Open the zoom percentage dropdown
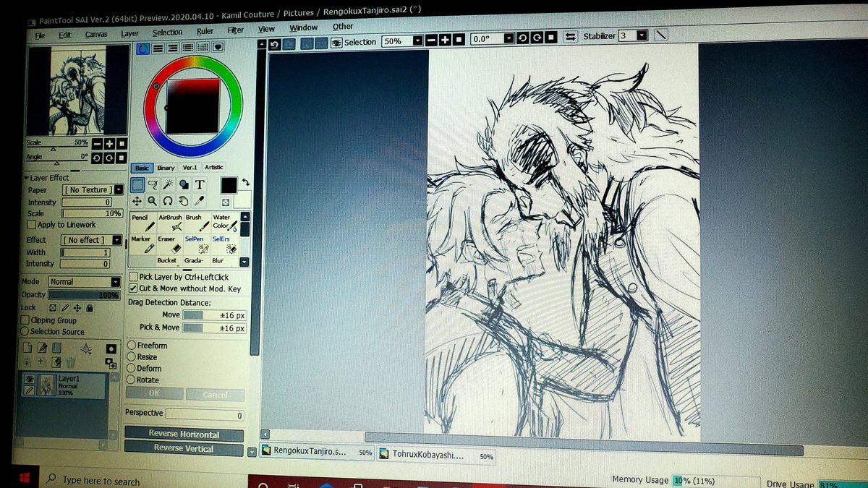 (417, 41)
